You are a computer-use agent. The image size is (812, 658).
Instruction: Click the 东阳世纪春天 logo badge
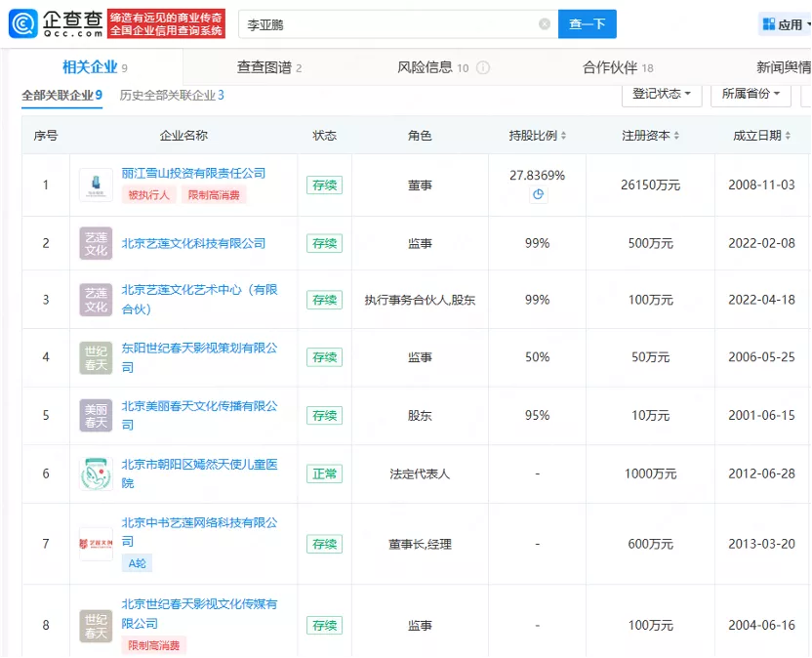[96, 358]
